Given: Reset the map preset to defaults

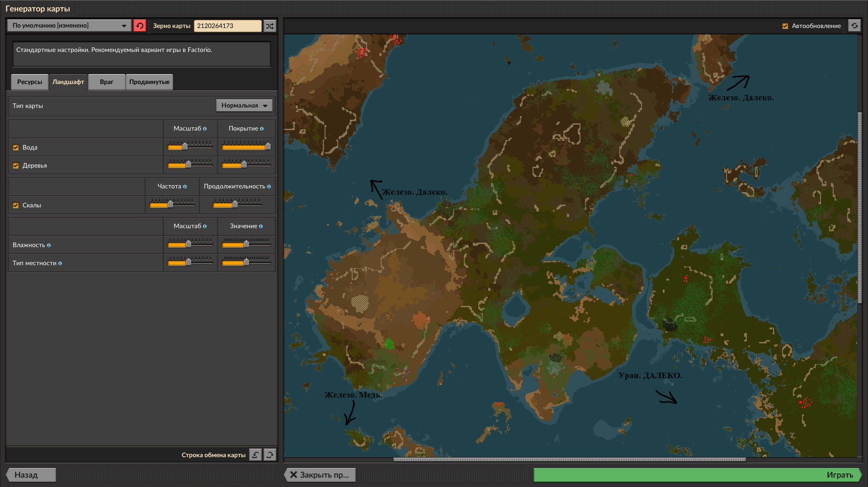Looking at the screenshot, I should coord(140,26).
